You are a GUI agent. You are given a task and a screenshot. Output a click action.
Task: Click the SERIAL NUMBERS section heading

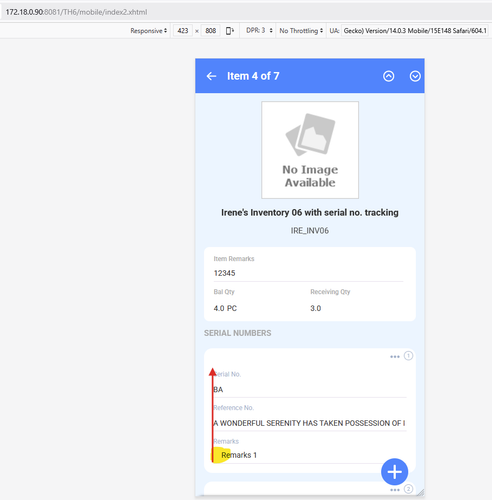tap(237, 333)
